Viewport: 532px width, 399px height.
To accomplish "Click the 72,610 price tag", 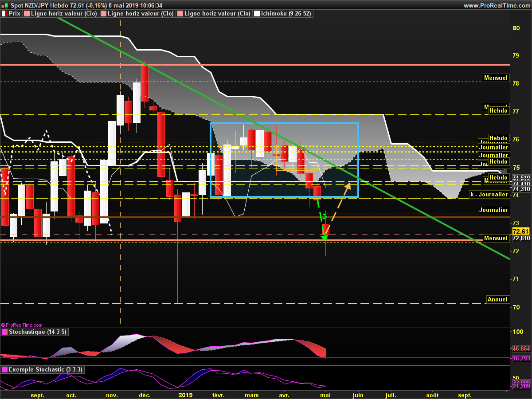I will pos(521,238).
